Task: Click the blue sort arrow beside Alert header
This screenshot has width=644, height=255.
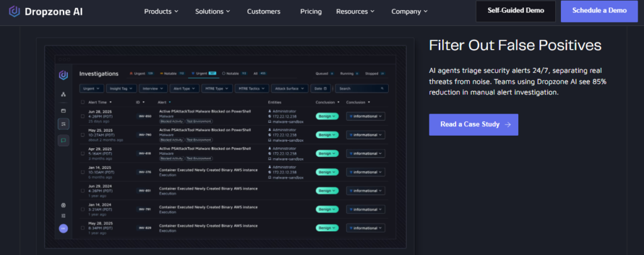Action: tap(170, 102)
